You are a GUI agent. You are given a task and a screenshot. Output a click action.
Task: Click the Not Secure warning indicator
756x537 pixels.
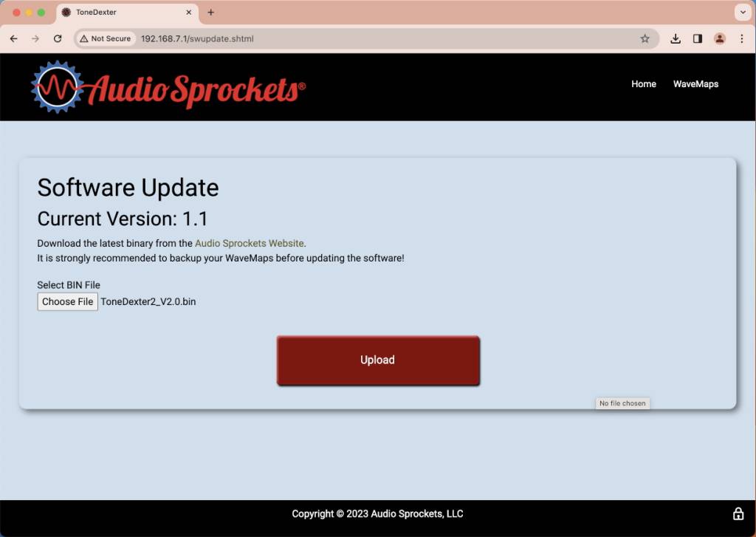point(105,38)
